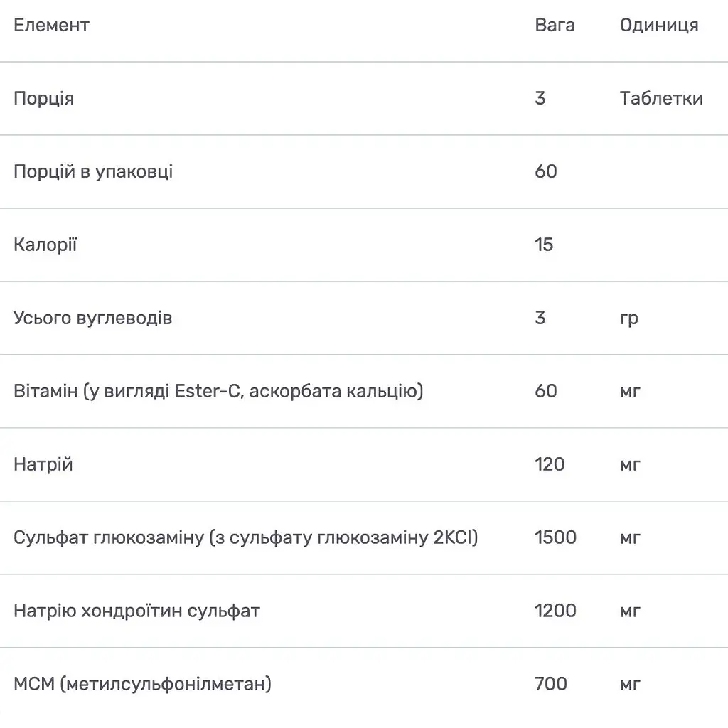Screen dimensions: 728x728
Task: Select the Сульфат глюкозаміну row label
Action: pyautogui.click(x=245, y=537)
